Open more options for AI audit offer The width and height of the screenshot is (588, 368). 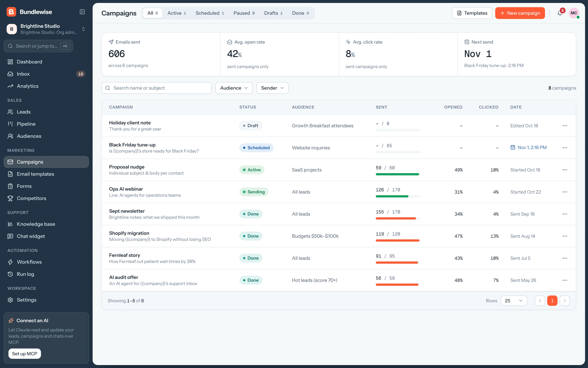click(x=565, y=280)
